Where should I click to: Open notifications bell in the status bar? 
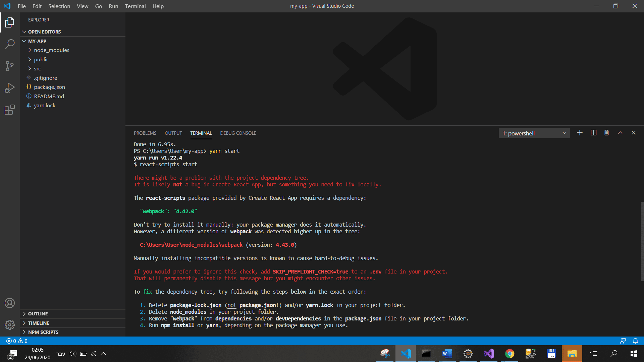pyautogui.click(x=635, y=341)
